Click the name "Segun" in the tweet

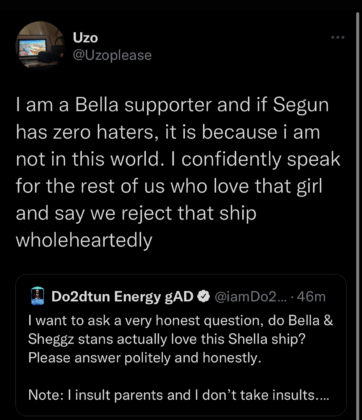[302, 106]
